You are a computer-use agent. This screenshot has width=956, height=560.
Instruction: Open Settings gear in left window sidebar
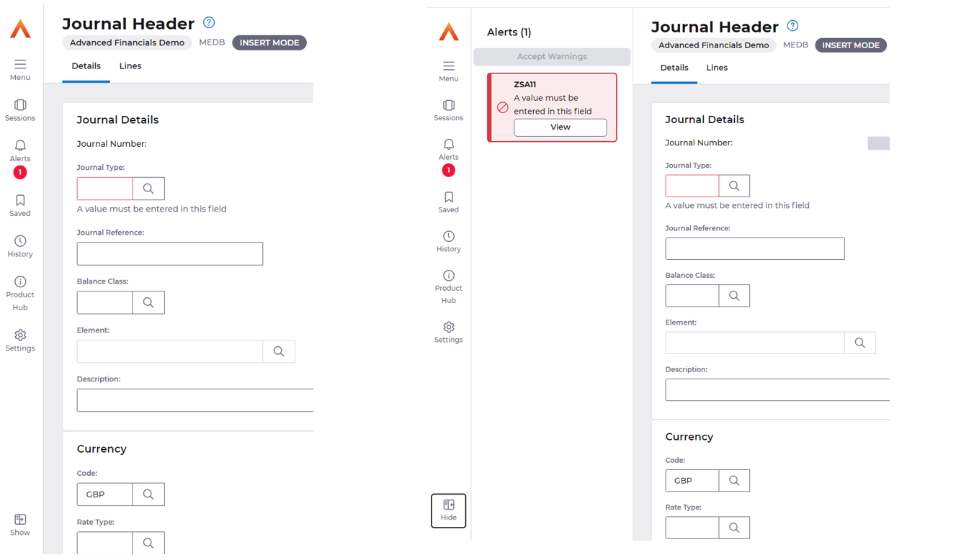tap(20, 340)
